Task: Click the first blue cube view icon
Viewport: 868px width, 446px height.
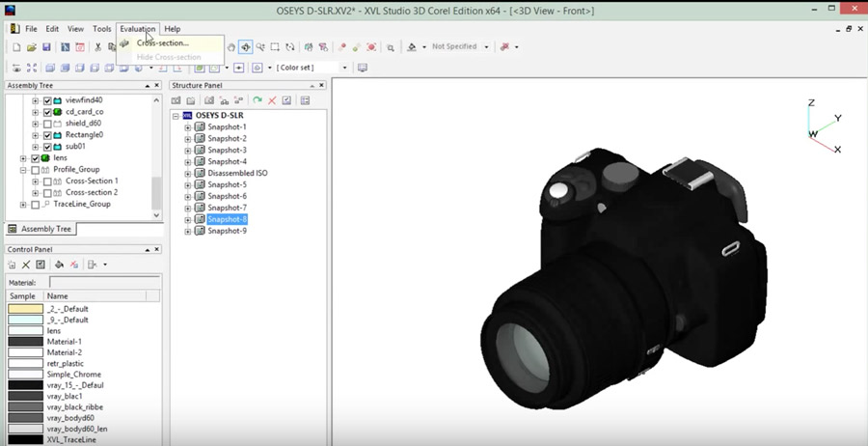Action: 50,69
